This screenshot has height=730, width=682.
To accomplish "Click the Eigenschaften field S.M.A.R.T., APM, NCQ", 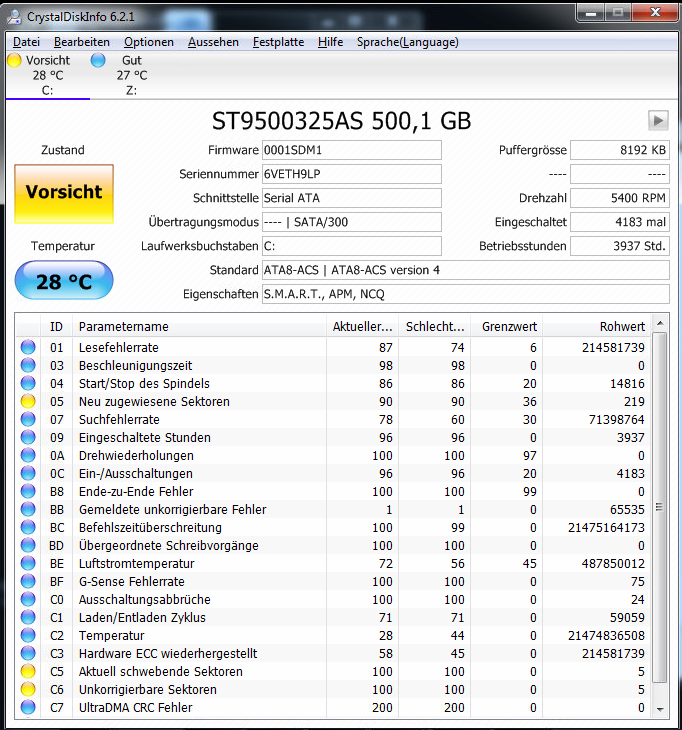I will click(x=466, y=294).
